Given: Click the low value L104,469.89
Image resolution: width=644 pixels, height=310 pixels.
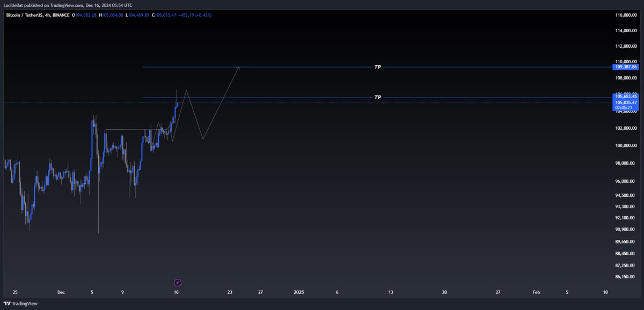Looking at the screenshot, I should 138,15.
